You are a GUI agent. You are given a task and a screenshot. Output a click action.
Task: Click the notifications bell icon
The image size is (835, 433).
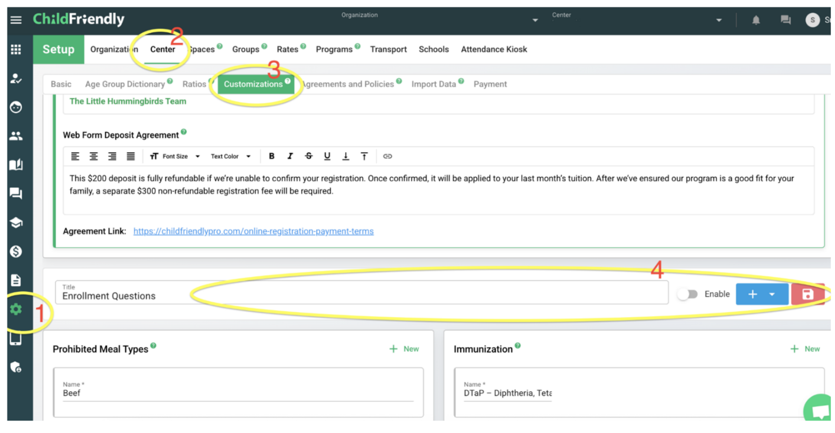click(756, 20)
